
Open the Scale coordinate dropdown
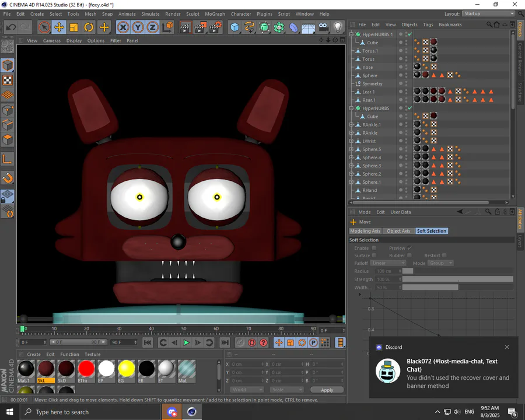287,390
